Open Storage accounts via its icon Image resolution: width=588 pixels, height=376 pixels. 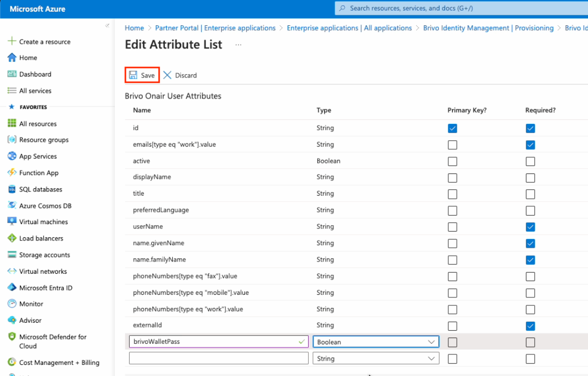click(x=12, y=255)
